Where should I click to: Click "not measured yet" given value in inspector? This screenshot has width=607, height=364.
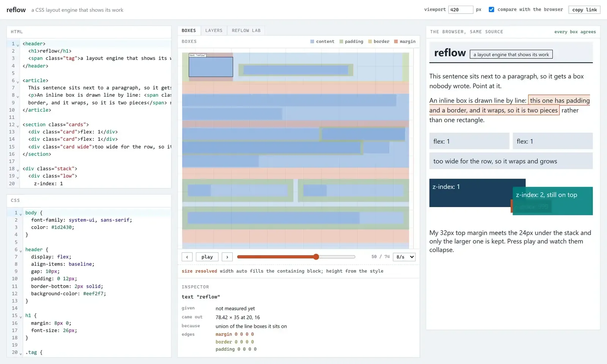[235, 308]
